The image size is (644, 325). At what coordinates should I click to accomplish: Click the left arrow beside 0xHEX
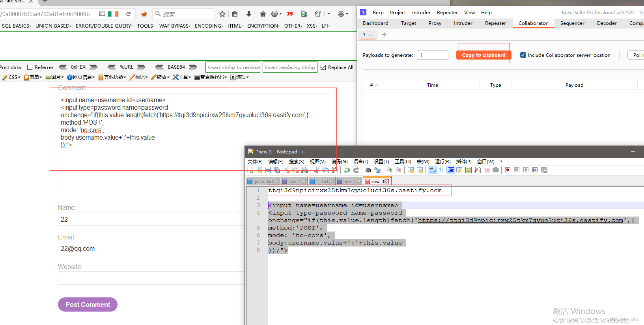point(63,67)
